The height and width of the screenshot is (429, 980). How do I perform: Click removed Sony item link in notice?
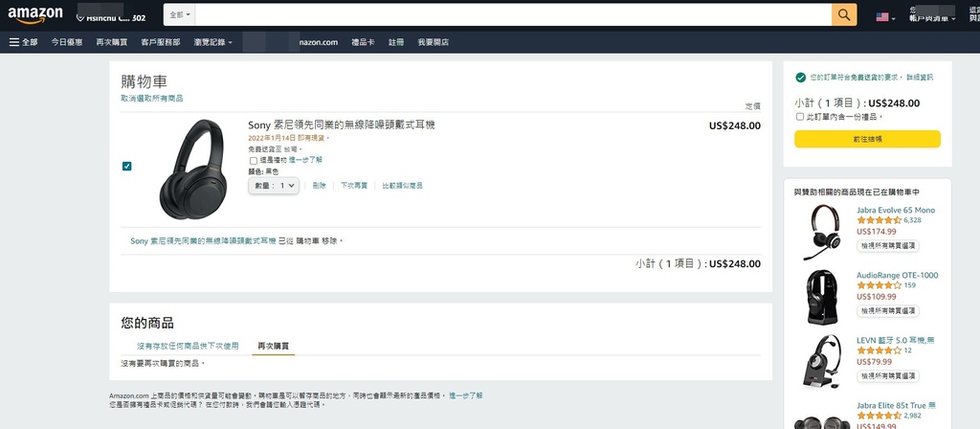point(203,240)
